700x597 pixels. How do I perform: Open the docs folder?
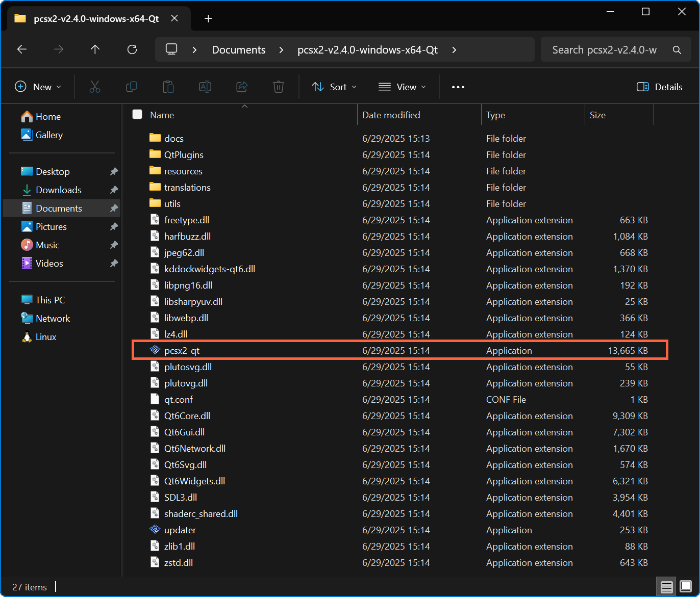click(x=173, y=138)
